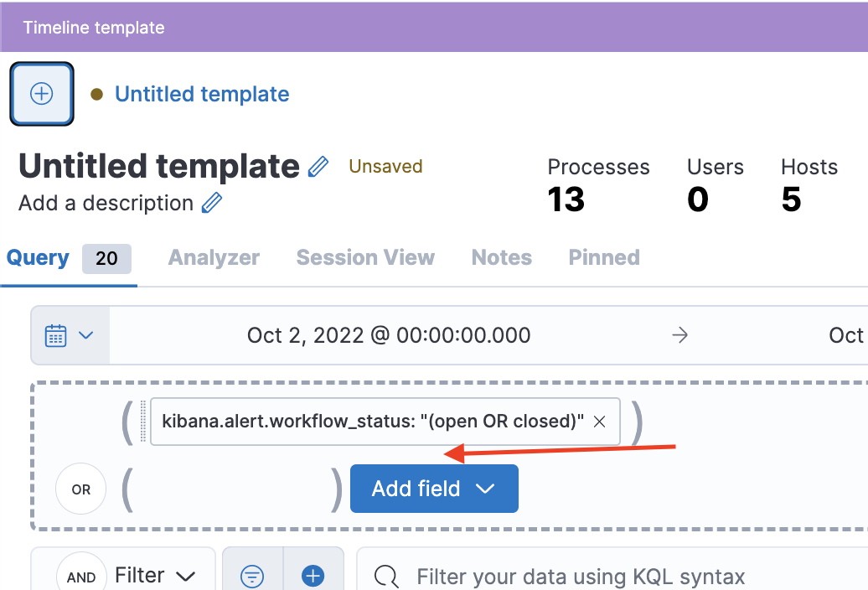868x590 pixels.
Task: Switch to the Analyzer tab
Action: pyautogui.click(x=213, y=257)
